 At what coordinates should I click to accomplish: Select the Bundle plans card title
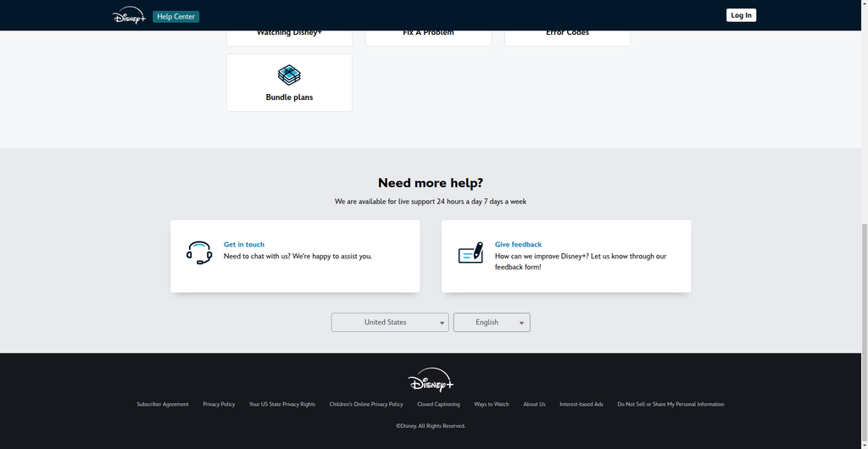(x=289, y=97)
